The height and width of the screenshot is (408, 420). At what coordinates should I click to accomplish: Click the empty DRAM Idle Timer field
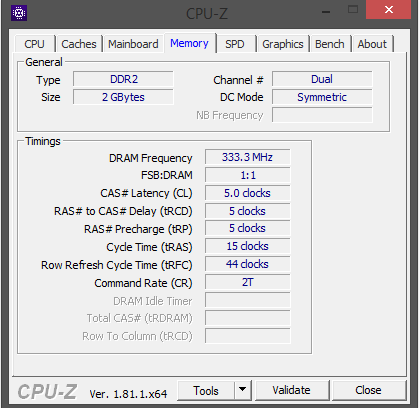(x=247, y=300)
